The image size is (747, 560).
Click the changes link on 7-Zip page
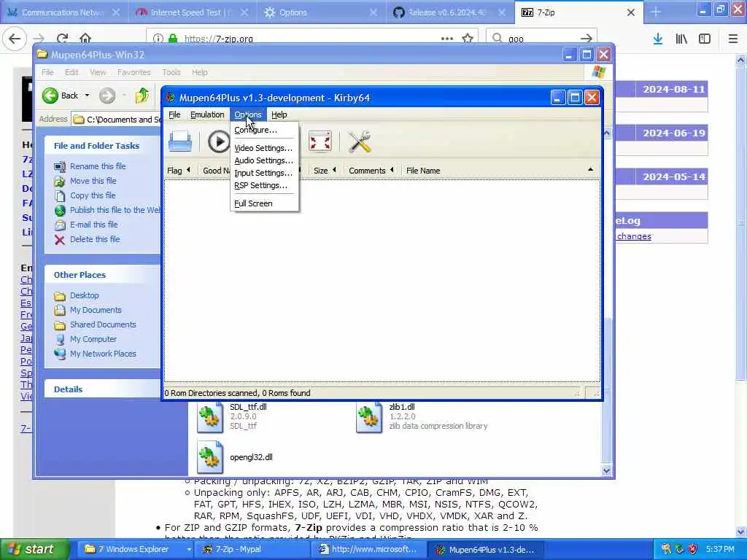pos(634,236)
